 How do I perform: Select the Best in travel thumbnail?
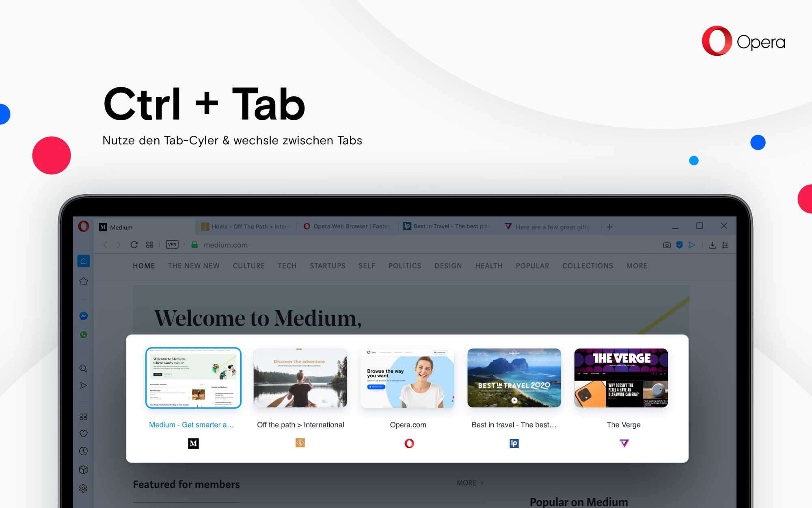[514, 378]
